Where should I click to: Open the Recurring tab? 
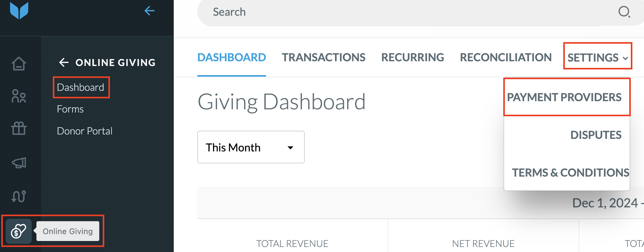[x=412, y=58]
